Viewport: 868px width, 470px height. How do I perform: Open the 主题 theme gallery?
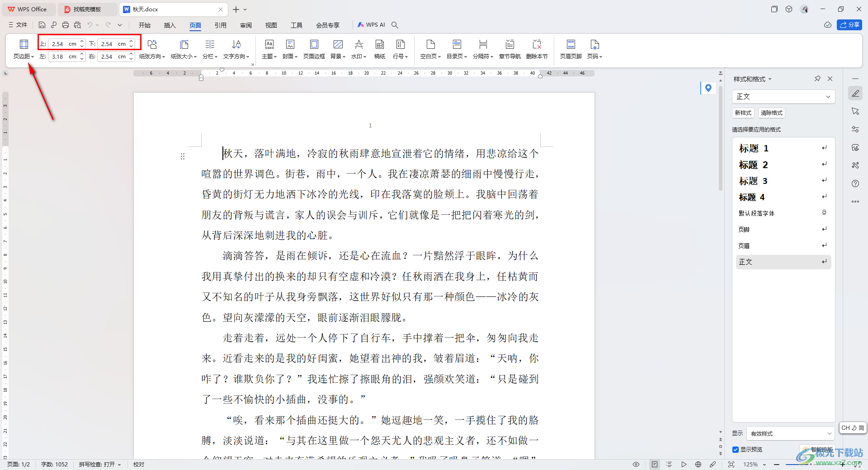pos(269,50)
